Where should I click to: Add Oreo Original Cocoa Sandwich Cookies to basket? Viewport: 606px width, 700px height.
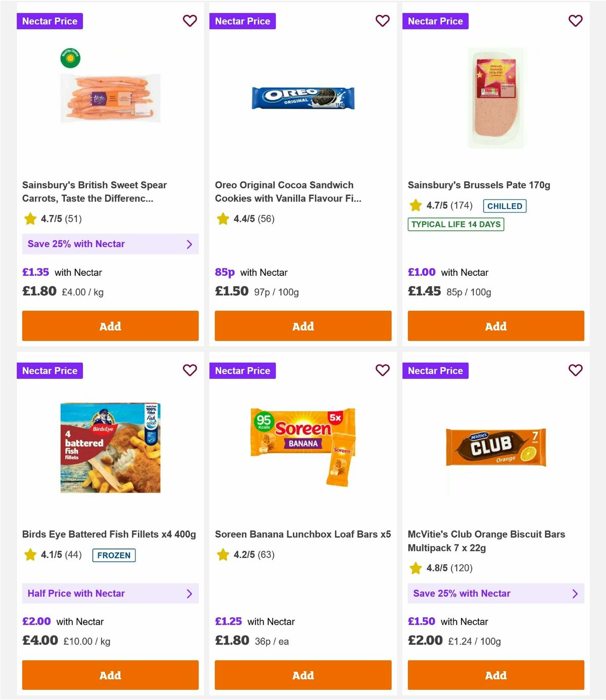click(x=303, y=326)
